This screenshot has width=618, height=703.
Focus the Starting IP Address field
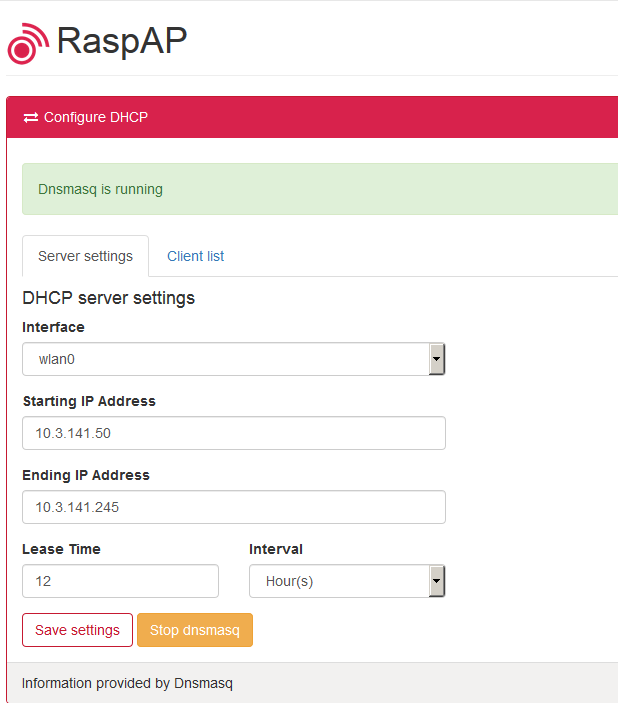pyautogui.click(x=234, y=433)
